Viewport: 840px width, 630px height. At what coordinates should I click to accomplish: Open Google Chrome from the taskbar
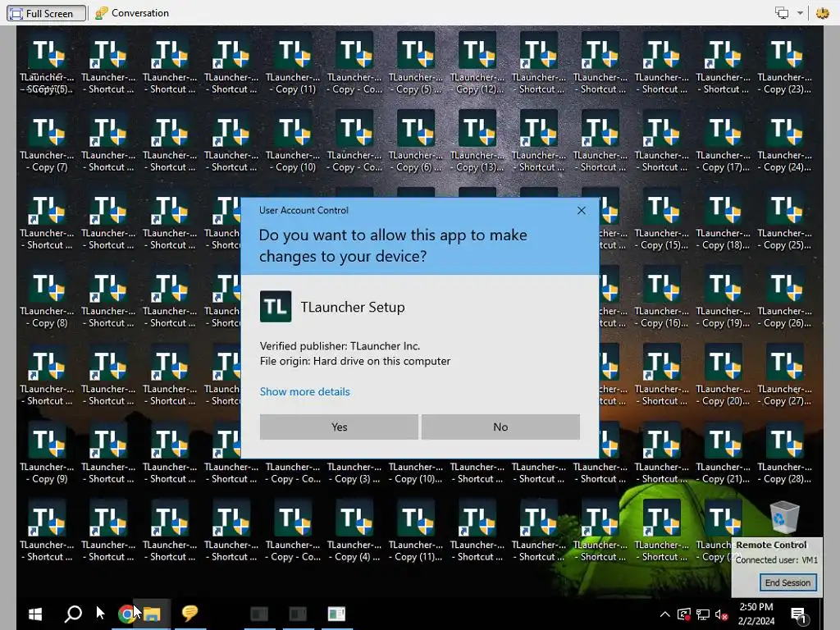point(126,614)
